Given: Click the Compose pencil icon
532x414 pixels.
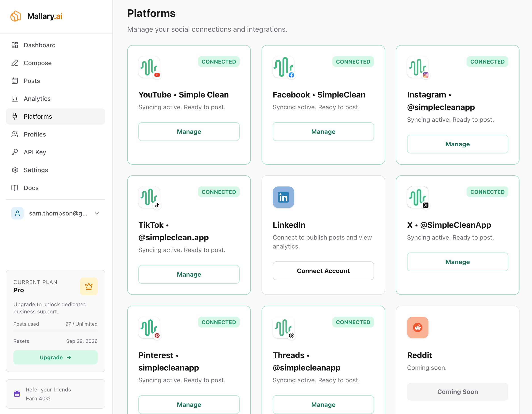Looking at the screenshot, I should point(15,63).
